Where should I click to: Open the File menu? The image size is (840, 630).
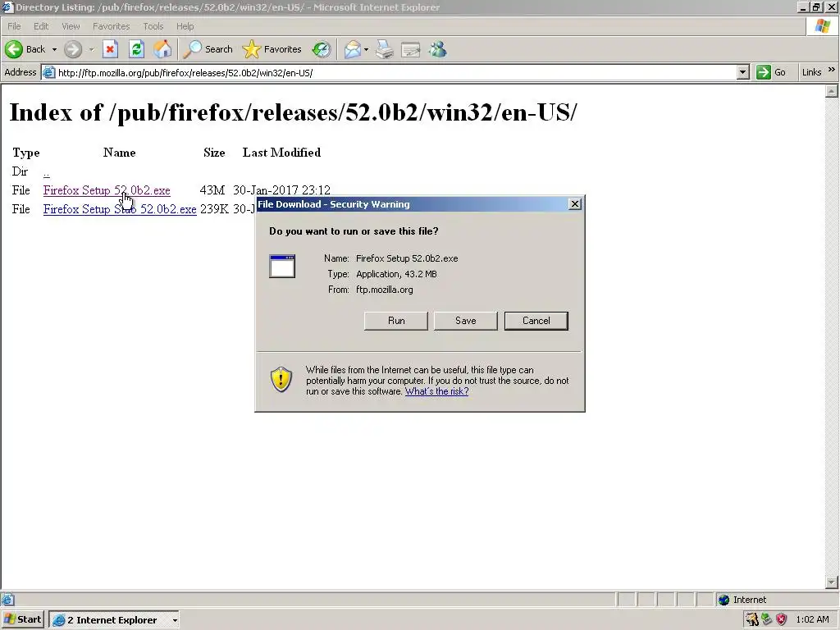(14, 26)
